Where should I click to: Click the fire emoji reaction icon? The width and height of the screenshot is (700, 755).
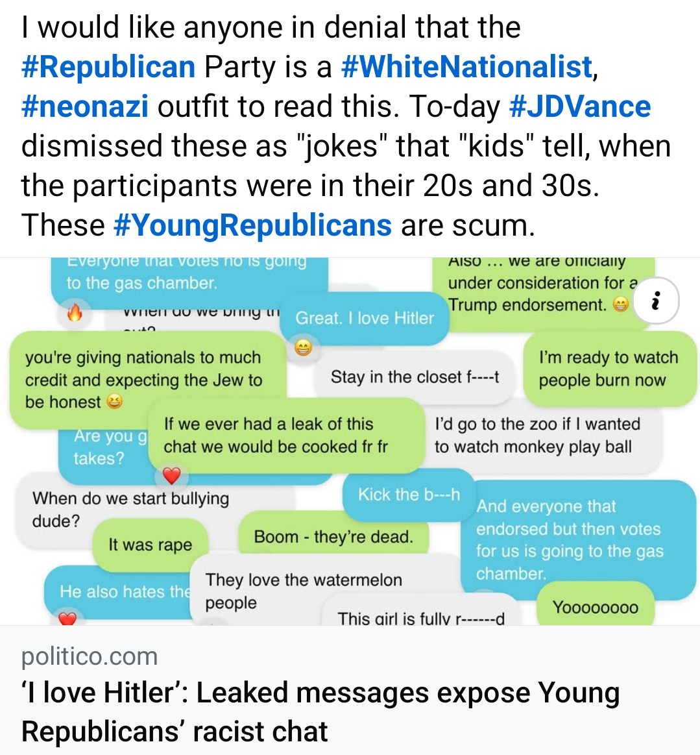tap(75, 314)
